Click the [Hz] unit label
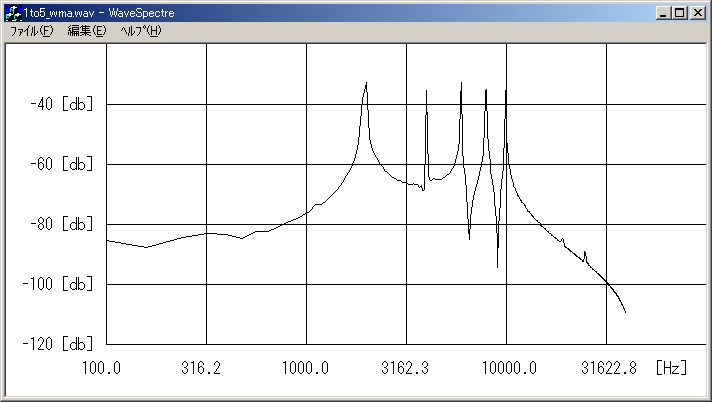Screen dimensions: 712x402 coord(672,367)
